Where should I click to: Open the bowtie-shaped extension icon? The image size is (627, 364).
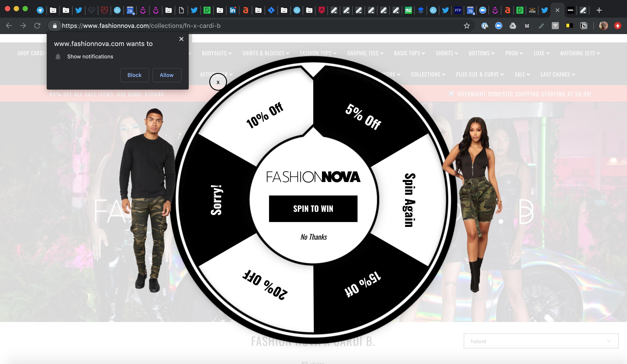click(527, 26)
